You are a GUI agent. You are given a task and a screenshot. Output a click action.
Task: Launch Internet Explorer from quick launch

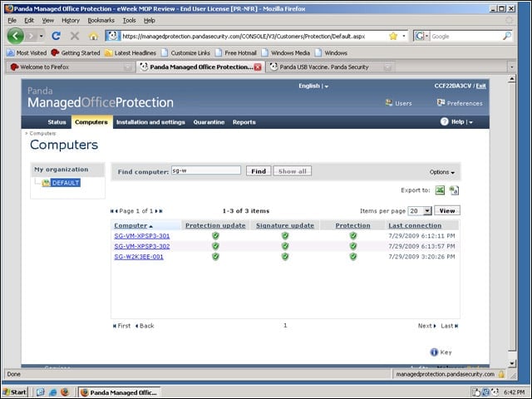pyautogui.click(x=53, y=392)
